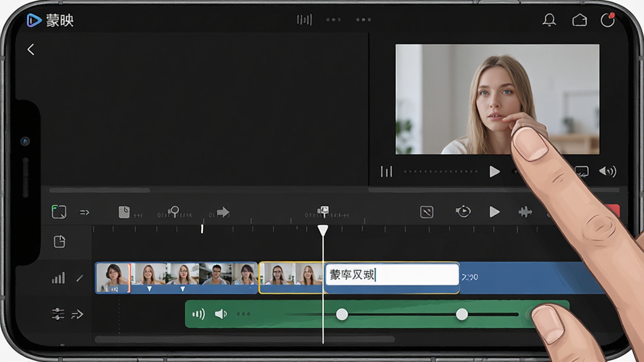Screen dimensions: 644x362
Task: Click the circular icon with red dot
Action: [x=608, y=19]
